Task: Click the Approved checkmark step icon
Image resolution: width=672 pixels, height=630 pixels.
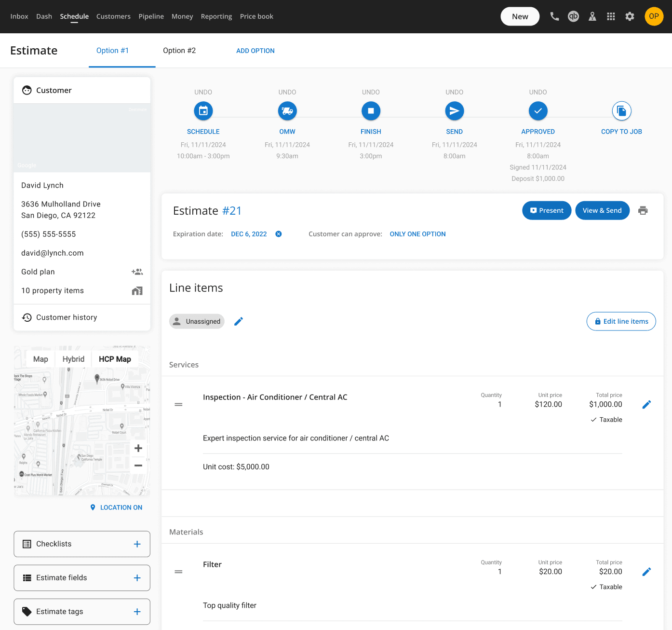Action: 538,111
